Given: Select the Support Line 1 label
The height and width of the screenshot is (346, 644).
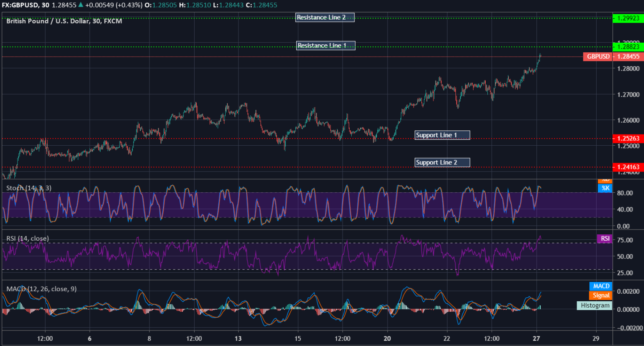Looking at the screenshot, I should click(x=442, y=135).
